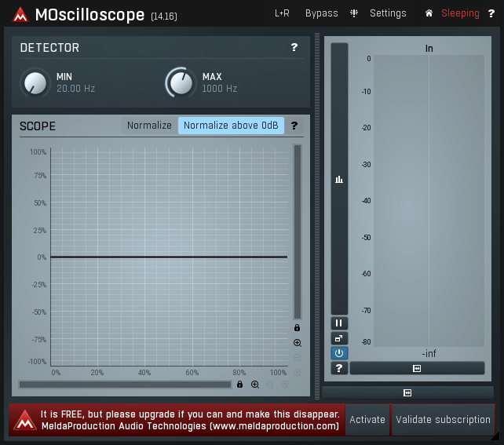Open the Scope panel help icon

coord(294,126)
